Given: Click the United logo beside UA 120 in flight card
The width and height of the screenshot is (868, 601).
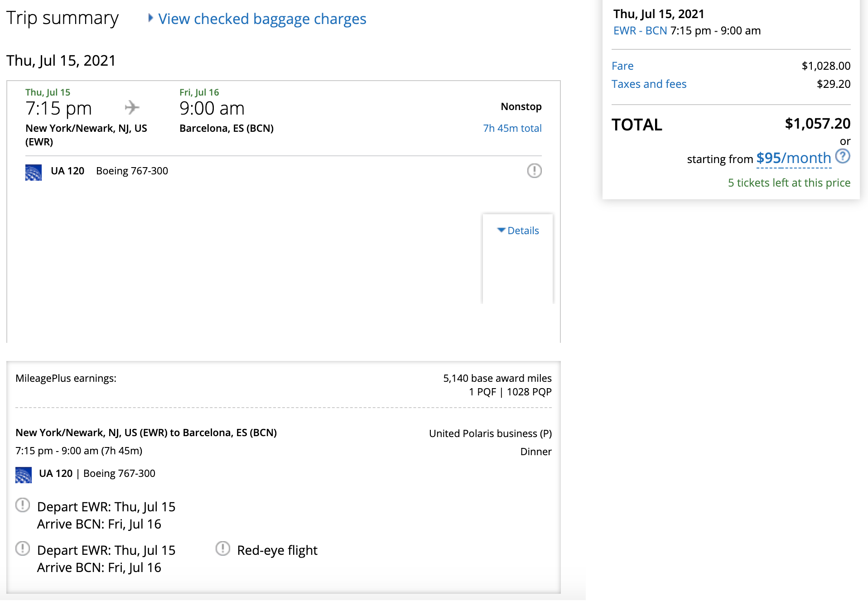Looking at the screenshot, I should pos(34,172).
